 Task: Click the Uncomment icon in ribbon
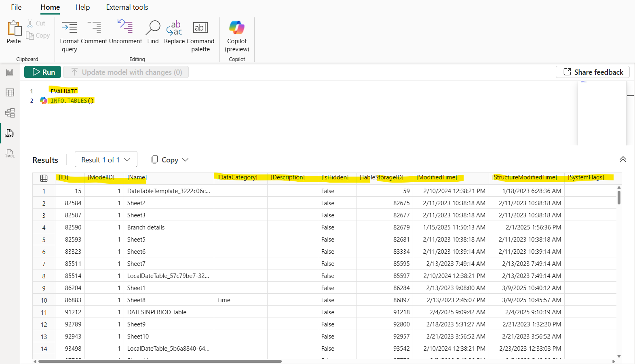(125, 27)
